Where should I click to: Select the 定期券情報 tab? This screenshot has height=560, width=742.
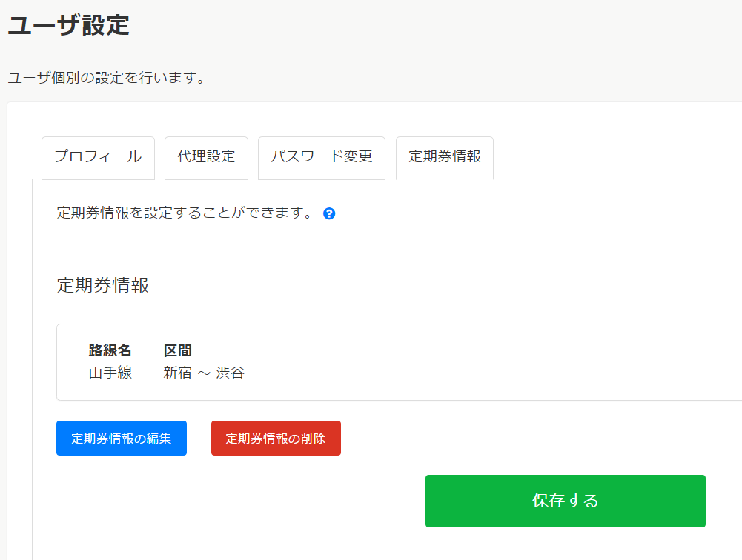click(x=445, y=157)
